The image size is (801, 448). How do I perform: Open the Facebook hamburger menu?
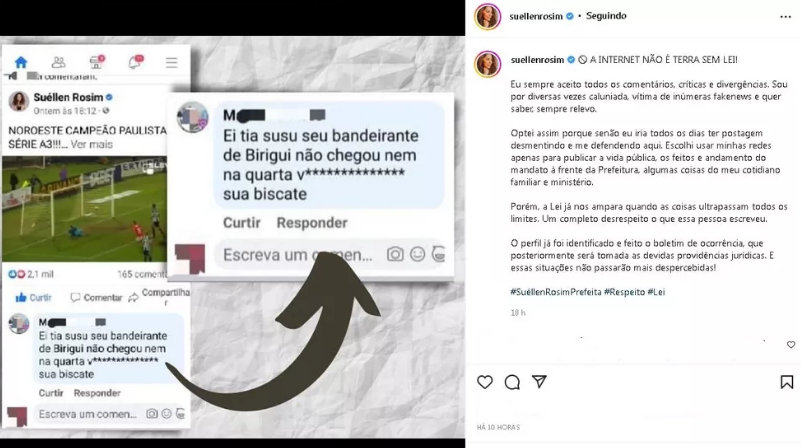tap(172, 62)
